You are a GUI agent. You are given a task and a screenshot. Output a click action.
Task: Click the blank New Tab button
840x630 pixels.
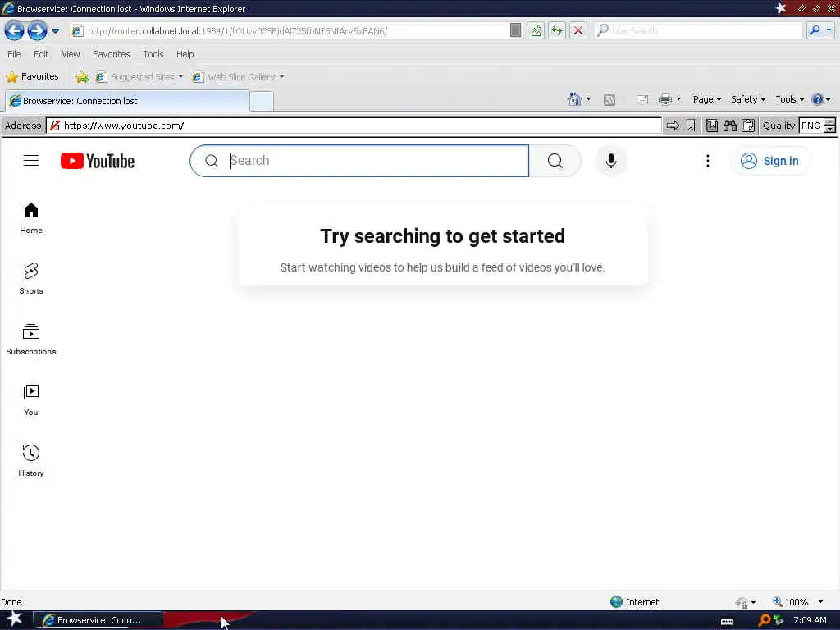[262, 101]
